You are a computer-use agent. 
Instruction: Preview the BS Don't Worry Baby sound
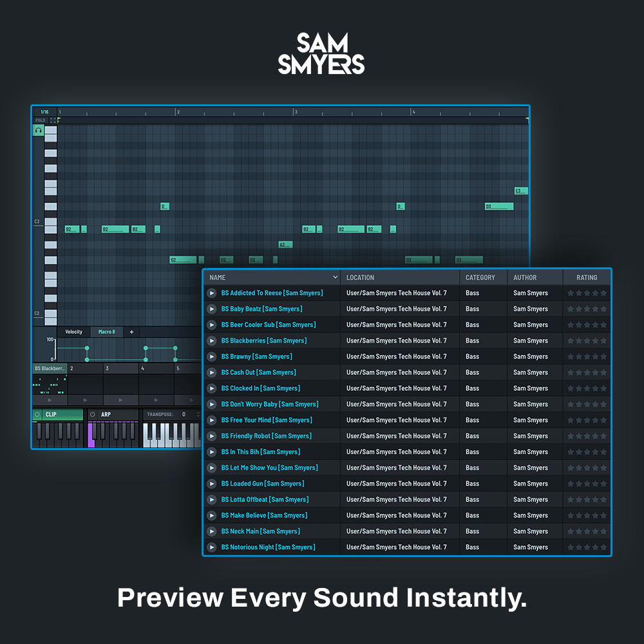coord(211,404)
